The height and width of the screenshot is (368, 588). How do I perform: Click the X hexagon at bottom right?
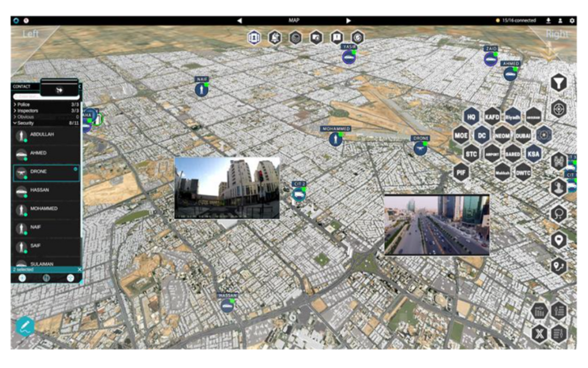pyautogui.click(x=539, y=332)
